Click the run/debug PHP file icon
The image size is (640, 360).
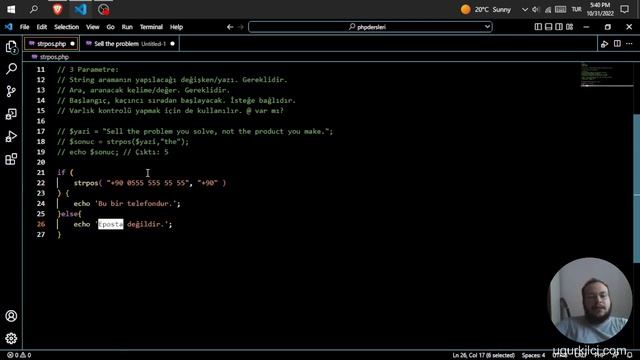point(604,44)
